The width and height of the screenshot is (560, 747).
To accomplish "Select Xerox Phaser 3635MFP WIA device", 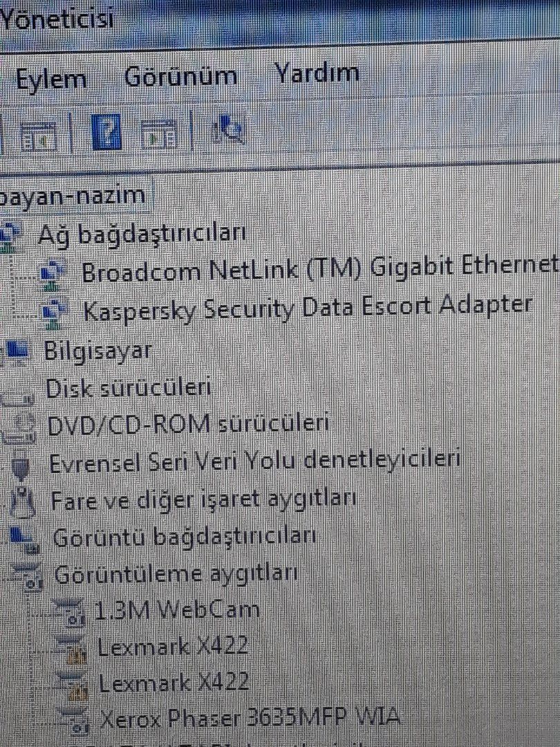I will (x=249, y=718).
